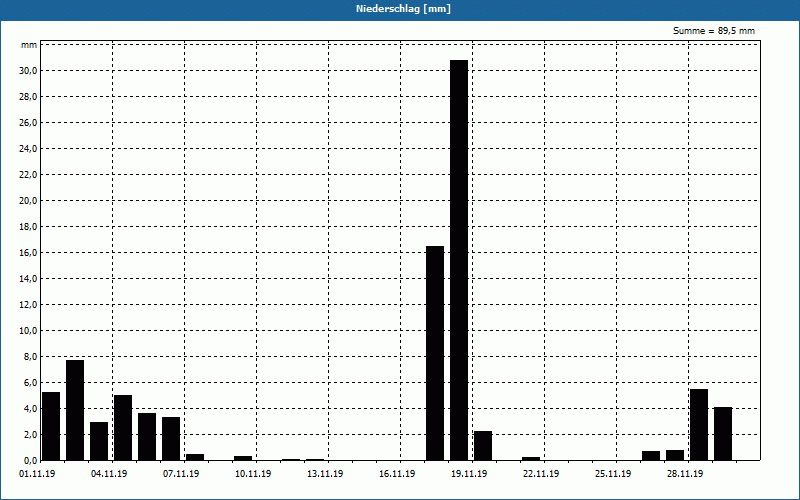
Task: Click the last bar at about 4 mm
Action: pyautogui.click(x=722, y=434)
